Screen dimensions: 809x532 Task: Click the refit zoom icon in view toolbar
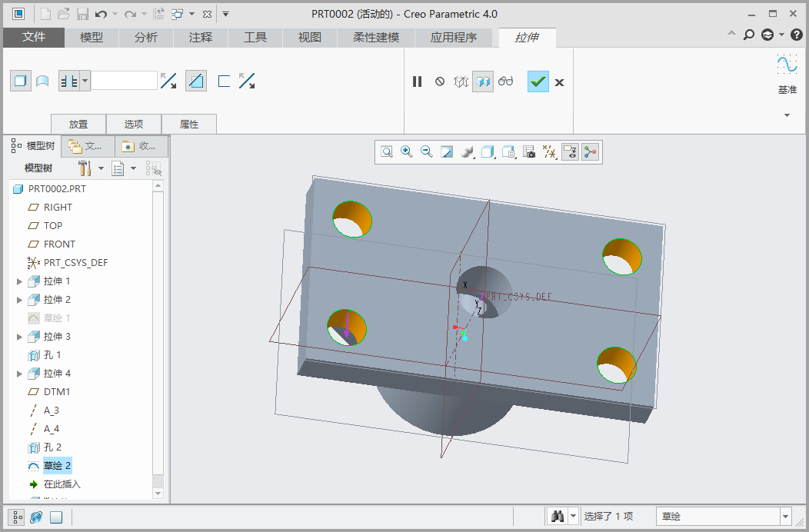(387, 152)
